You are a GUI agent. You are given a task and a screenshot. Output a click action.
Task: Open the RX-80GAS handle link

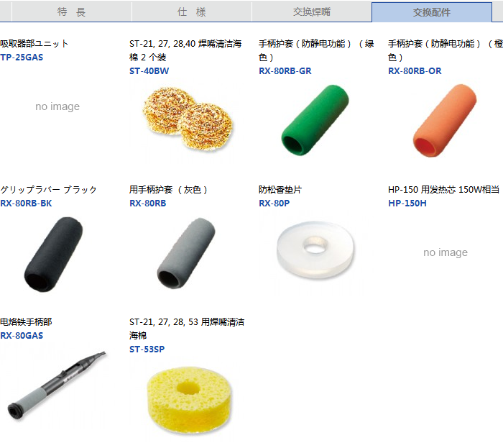(22, 336)
